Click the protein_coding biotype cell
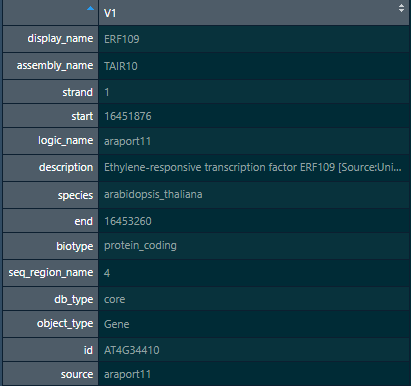The height and width of the screenshot is (386, 411). pyautogui.click(x=254, y=246)
